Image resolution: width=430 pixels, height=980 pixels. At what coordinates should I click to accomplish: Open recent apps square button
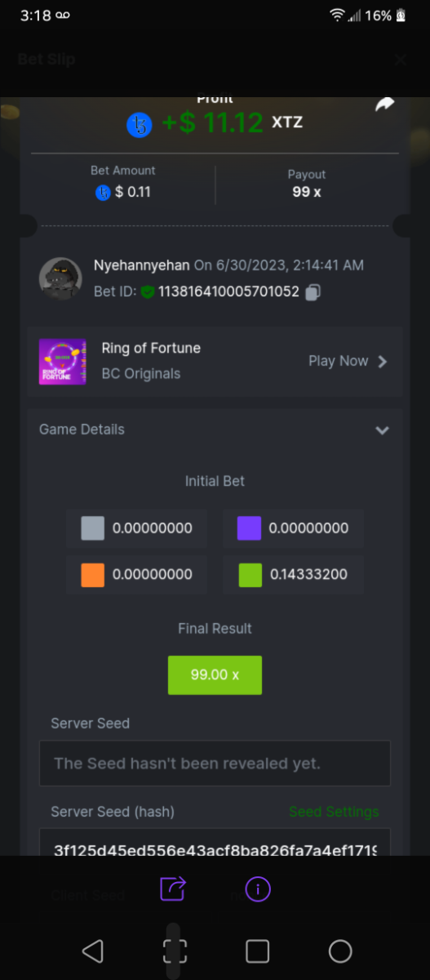tap(258, 951)
